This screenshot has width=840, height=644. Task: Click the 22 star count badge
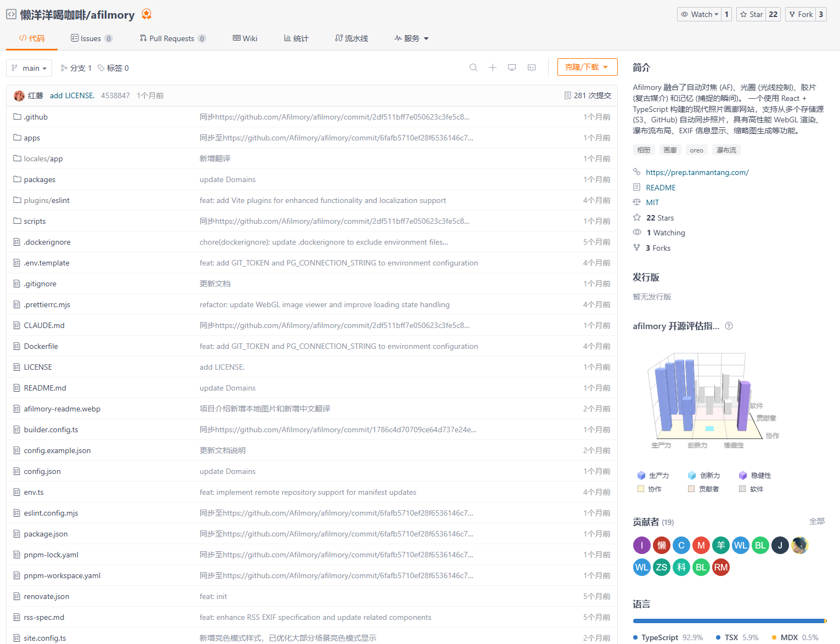coord(773,14)
